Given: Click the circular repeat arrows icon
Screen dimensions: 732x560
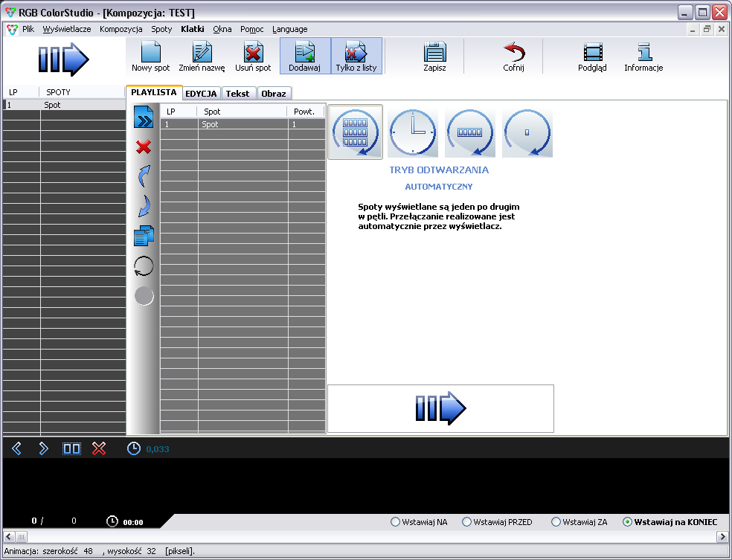Looking at the screenshot, I should coord(144,266).
